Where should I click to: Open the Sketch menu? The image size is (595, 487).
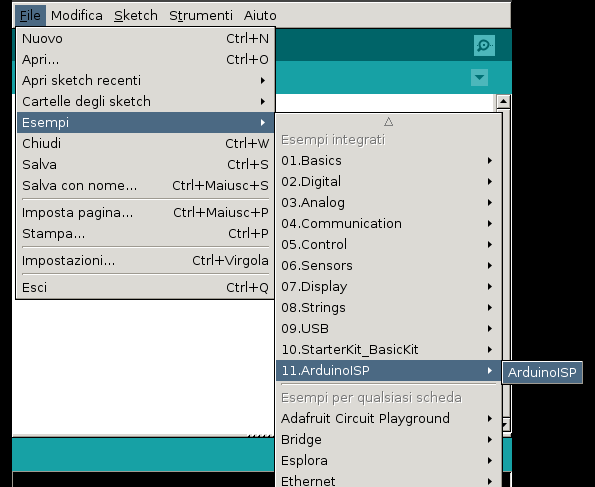click(135, 16)
